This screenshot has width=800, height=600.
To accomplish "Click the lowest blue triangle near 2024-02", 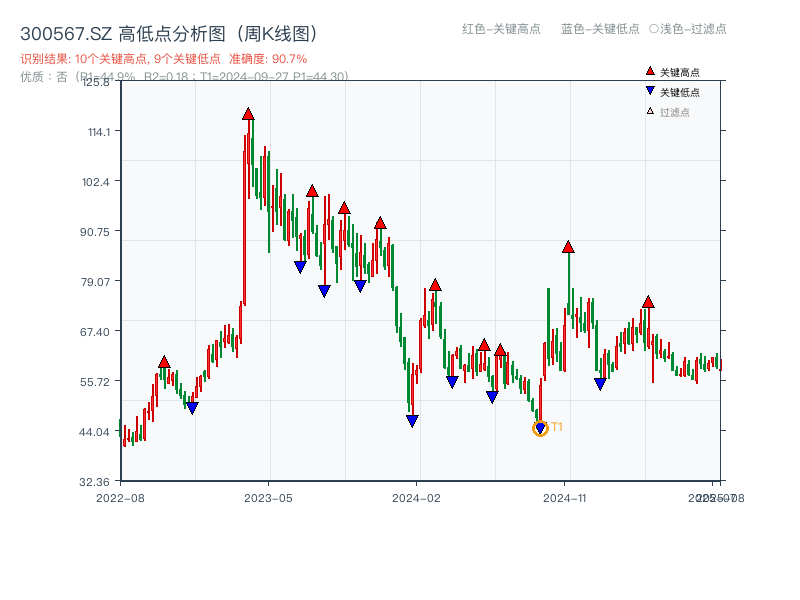I will point(410,419).
